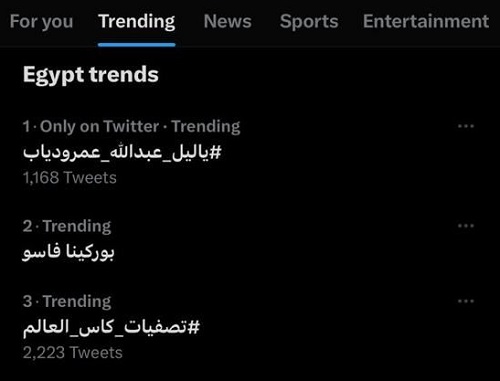The image size is (500, 381).
Task: Click the hash symbol of #تصفيات_كاس_العالم
Action: tap(194, 327)
